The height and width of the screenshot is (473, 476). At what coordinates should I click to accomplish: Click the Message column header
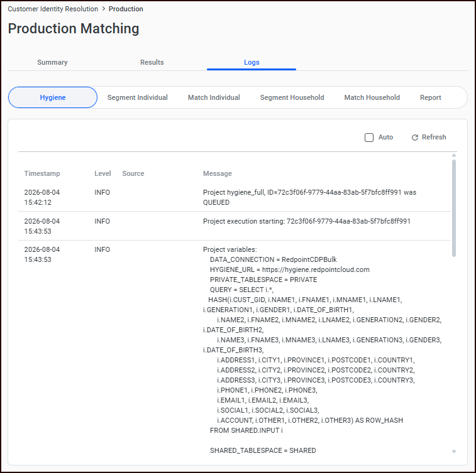click(x=218, y=173)
